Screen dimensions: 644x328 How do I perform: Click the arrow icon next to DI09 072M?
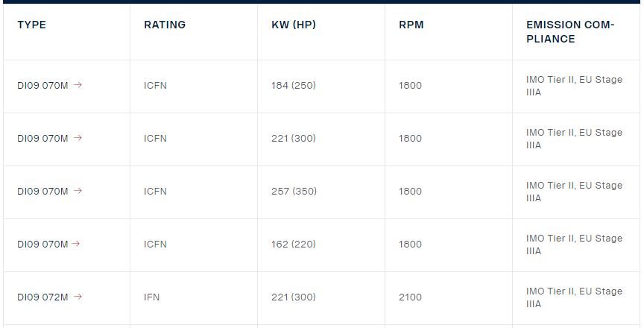(x=78, y=297)
